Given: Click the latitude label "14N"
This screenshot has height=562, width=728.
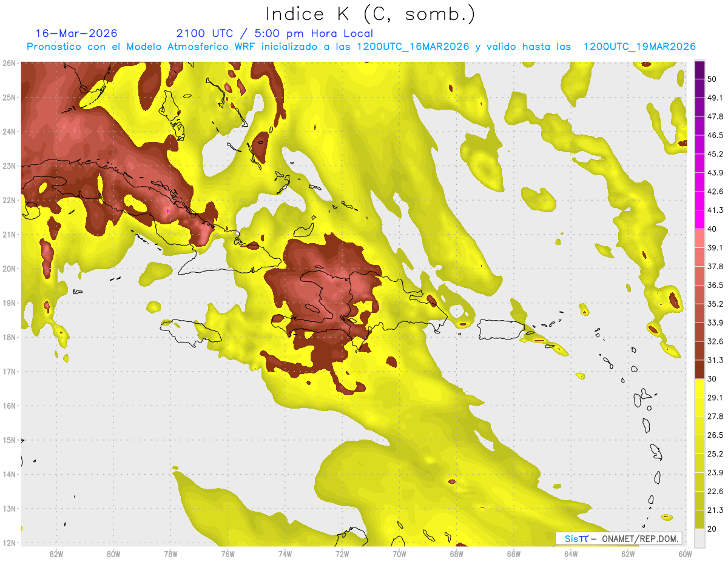Looking at the screenshot, I should 9,474.
